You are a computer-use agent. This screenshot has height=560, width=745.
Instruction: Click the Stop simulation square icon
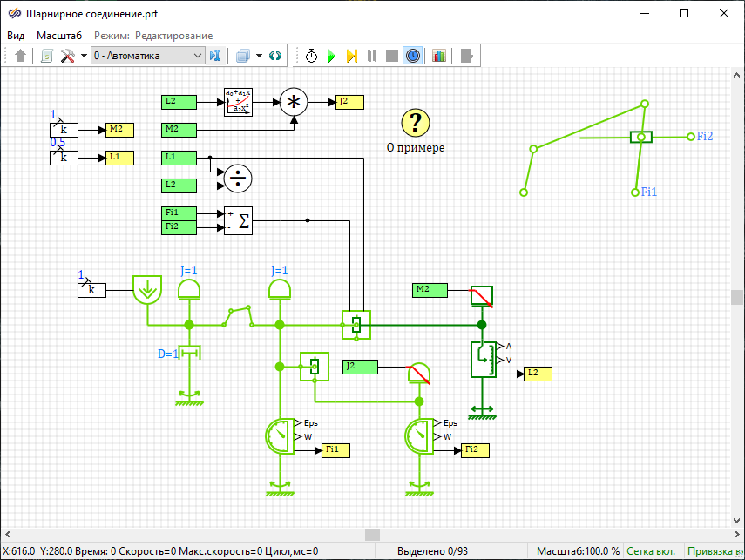392,56
